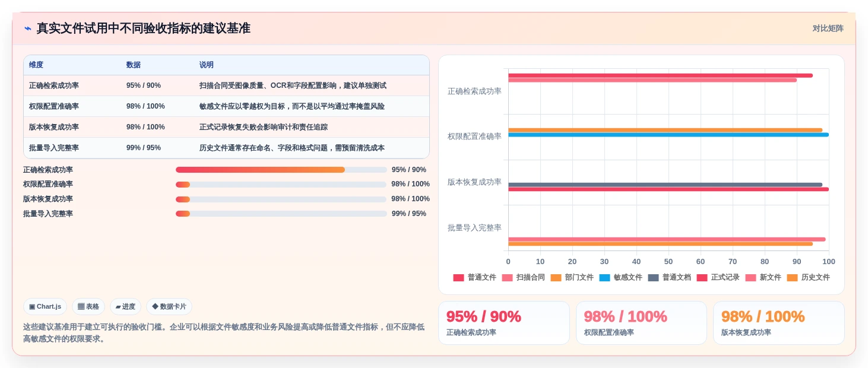The height and width of the screenshot is (368, 868).
Task: Open the 95% / 90% data card
Action: click(504, 323)
